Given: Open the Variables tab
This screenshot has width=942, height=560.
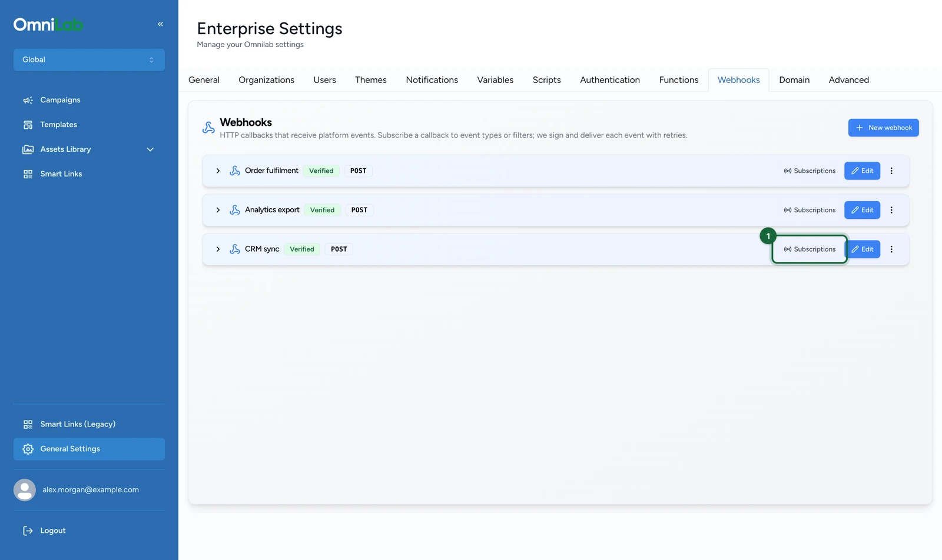Looking at the screenshot, I should 495,80.
